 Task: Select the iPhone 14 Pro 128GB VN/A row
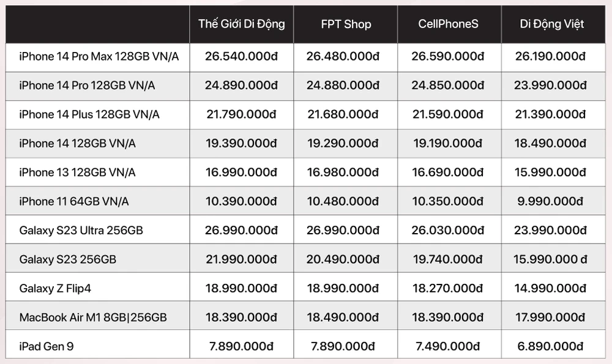click(x=87, y=86)
